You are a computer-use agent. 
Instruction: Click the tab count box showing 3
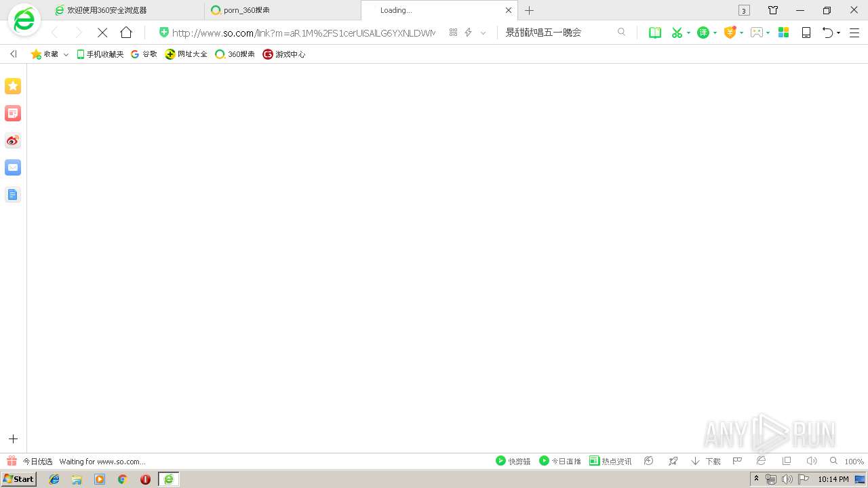(x=744, y=10)
